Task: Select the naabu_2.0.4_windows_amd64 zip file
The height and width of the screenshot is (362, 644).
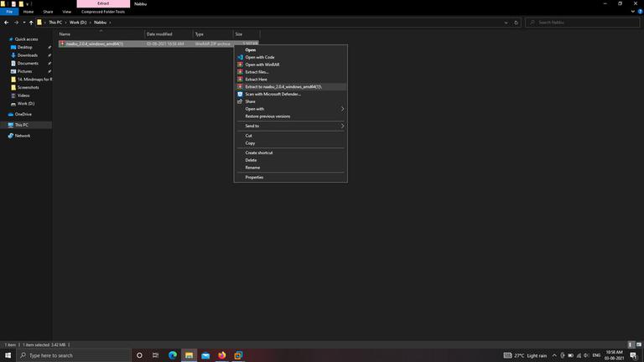Action: 158,44
